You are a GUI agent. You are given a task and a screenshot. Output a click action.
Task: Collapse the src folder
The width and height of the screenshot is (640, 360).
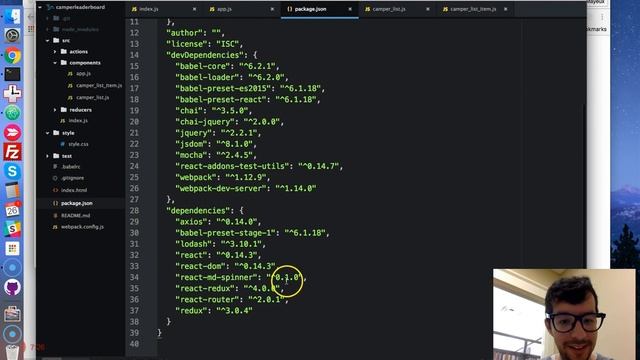pyautogui.click(x=48, y=40)
